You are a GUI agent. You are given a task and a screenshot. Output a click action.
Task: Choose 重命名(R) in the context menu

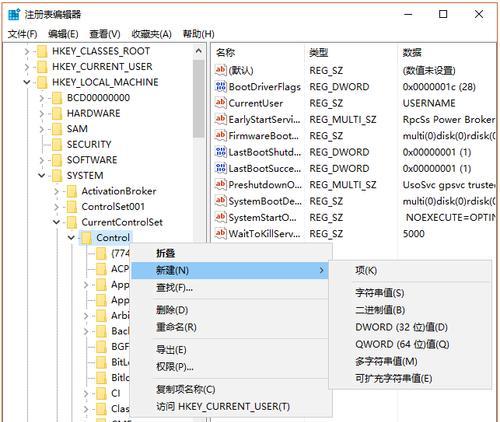tap(230, 327)
